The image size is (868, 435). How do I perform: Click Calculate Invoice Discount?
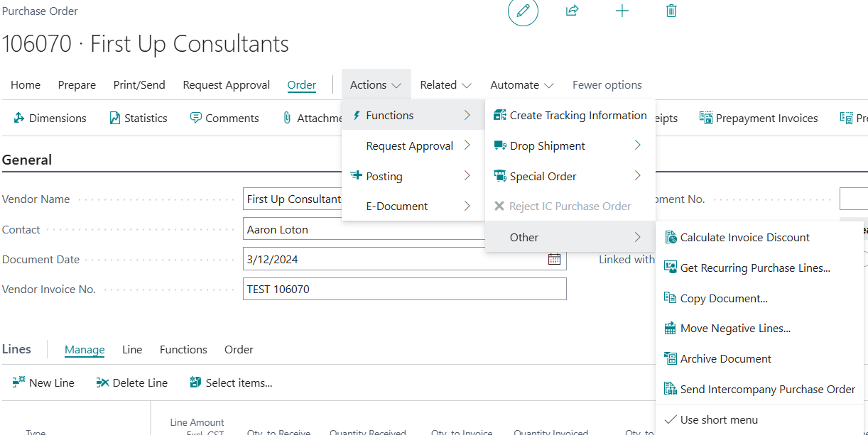click(759, 238)
